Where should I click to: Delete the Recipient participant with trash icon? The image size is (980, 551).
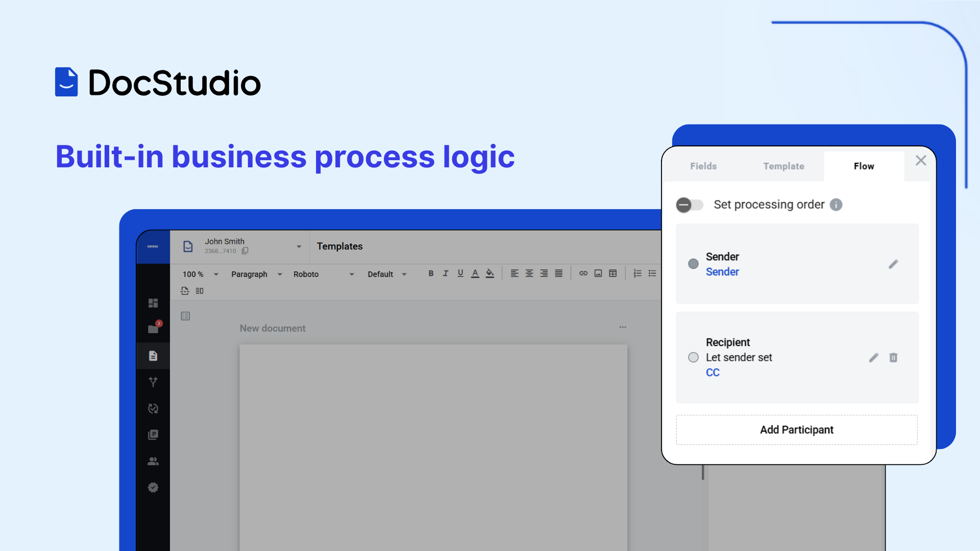click(x=893, y=358)
